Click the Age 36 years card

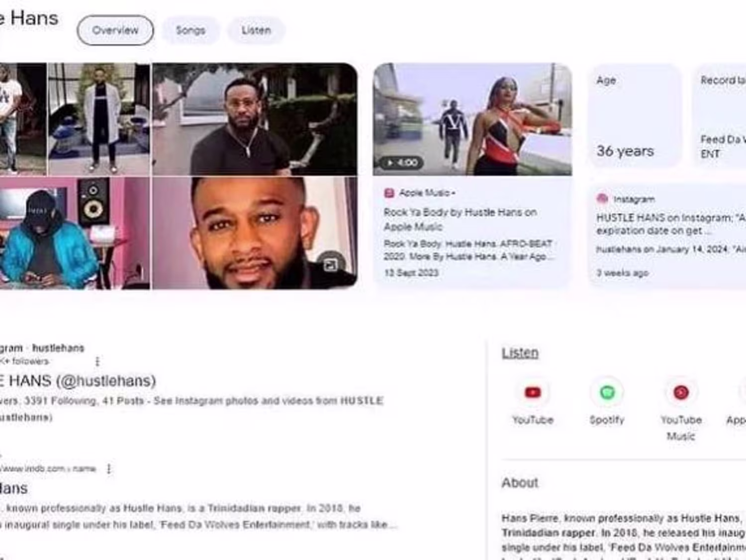(635, 116)
